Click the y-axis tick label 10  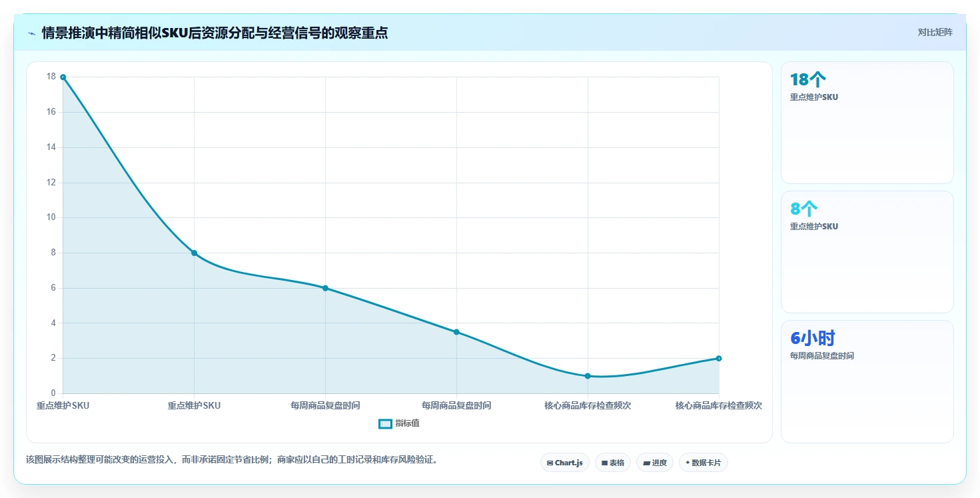click(x=51, y=217)
